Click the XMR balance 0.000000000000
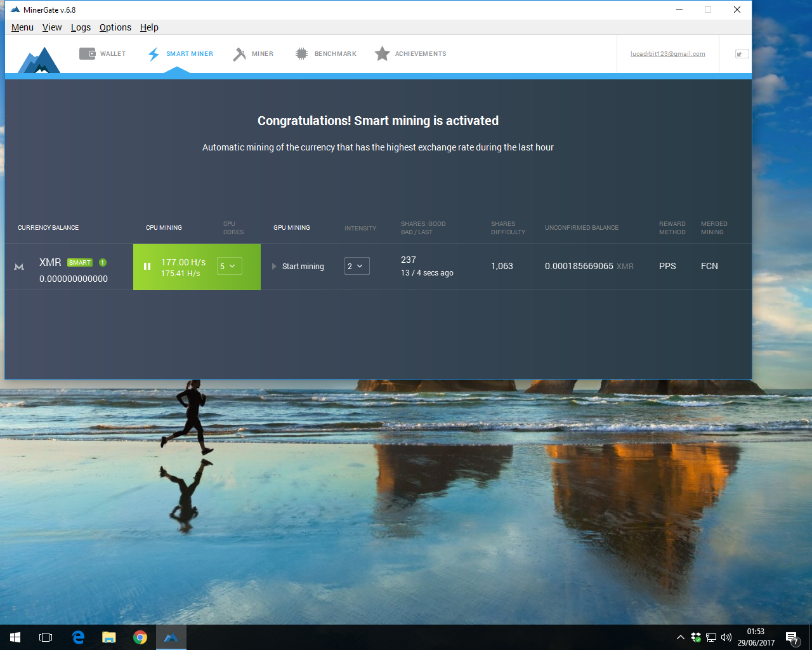812x650 pixels. point(74,279)
